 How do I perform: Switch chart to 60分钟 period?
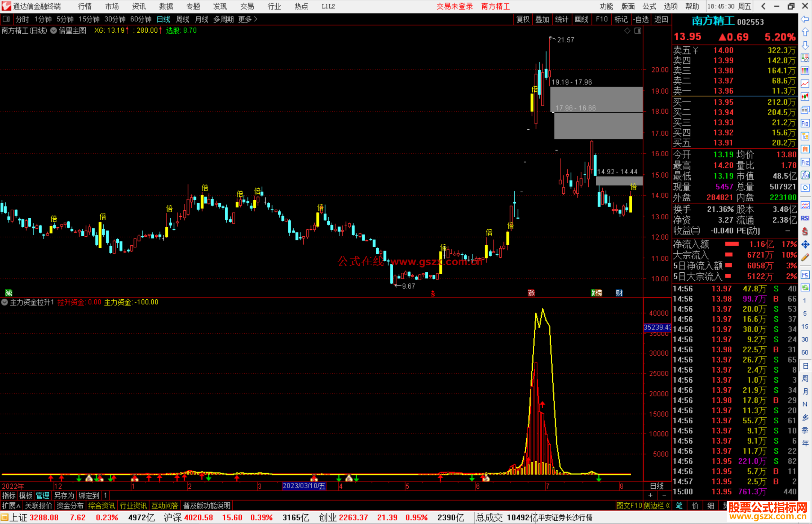(x=141, y=19)
